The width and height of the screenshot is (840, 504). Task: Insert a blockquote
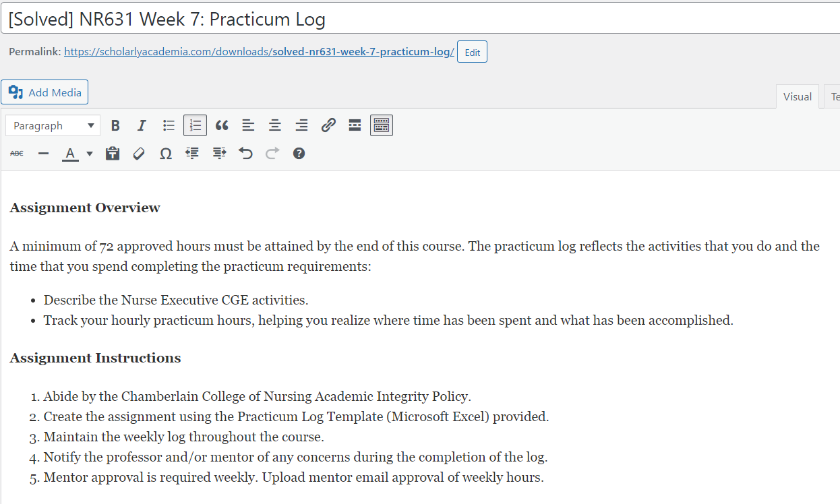tap(222, 125)
